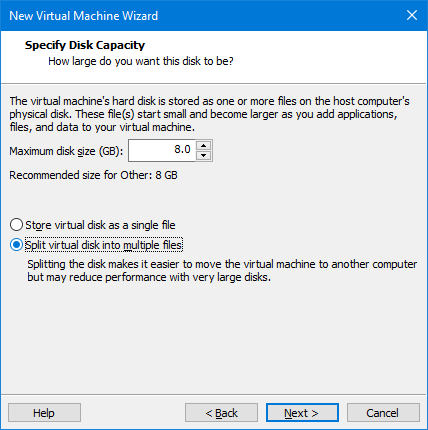Select the Split virtual disk into multiple files radio
This screenshot has height=430, width=428.
(16, 245)
